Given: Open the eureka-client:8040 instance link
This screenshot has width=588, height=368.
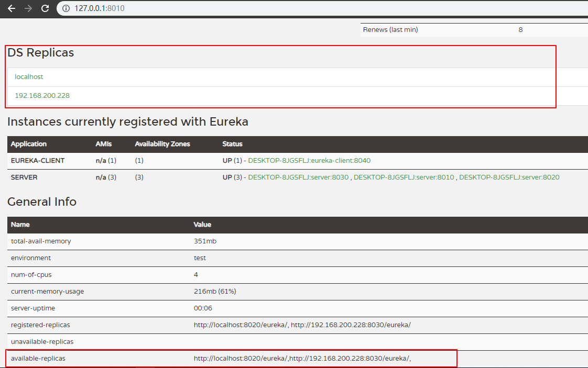Looking at the screenshot, I should click(x=309, y=161).
